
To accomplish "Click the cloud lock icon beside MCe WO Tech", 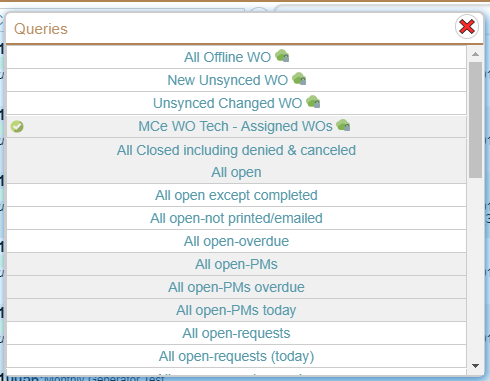I will 343,125.
